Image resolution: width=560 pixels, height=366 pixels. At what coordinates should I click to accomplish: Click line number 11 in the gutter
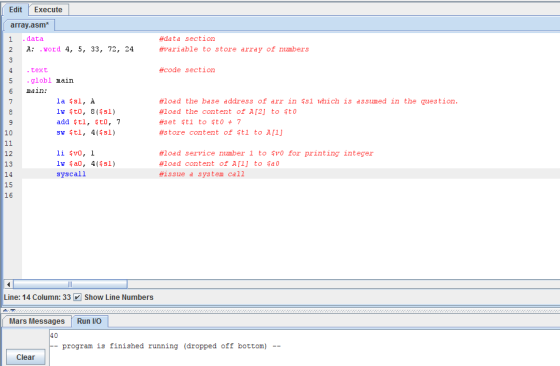pyautogui.click(x=9, y=143)
